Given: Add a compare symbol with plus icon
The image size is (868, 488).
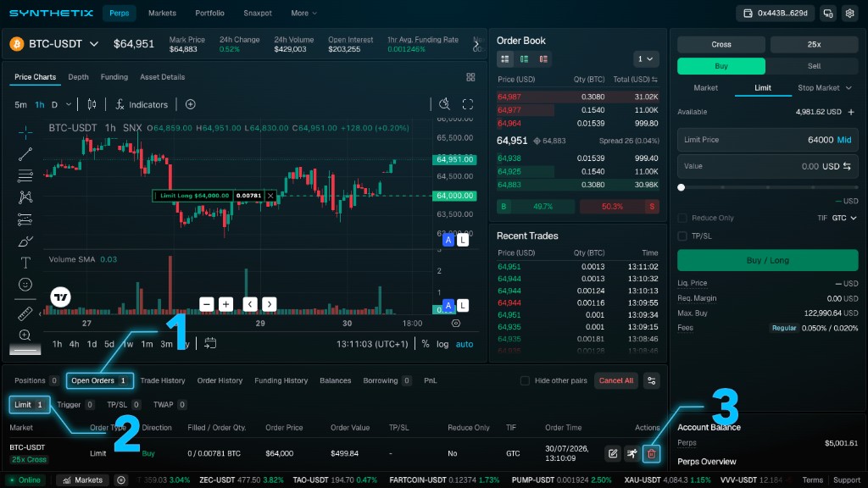Looking at the screenshot, I should pos(191,104).
